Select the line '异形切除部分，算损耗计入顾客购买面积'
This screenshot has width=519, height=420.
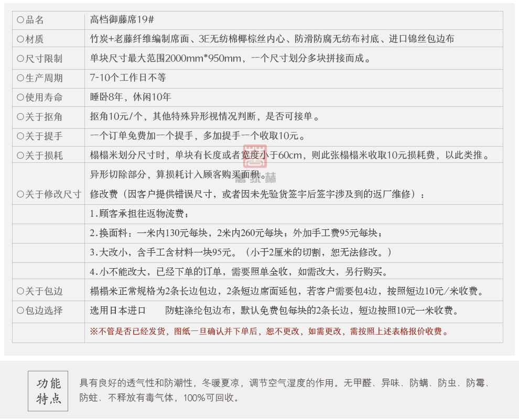pyautogui.click(x=178, y=174)
